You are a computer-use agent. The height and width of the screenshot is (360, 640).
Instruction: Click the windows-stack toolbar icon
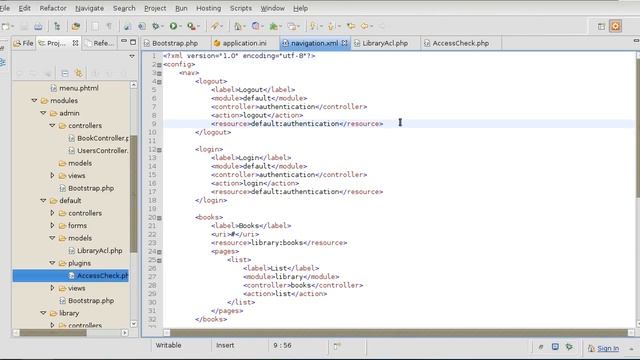(291, 27)
